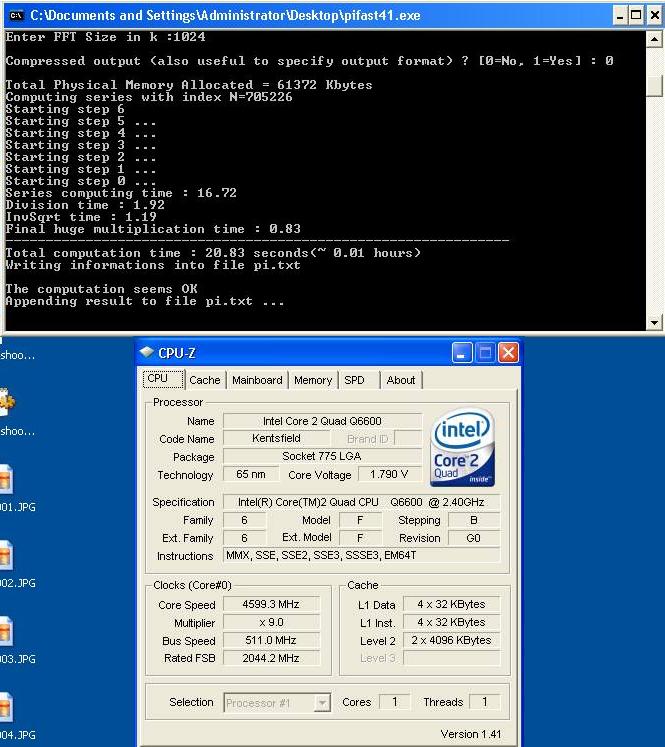Click the CPU-Z title bar icon
The width and height of the screenshot is (665, 747).
point(146,353)
